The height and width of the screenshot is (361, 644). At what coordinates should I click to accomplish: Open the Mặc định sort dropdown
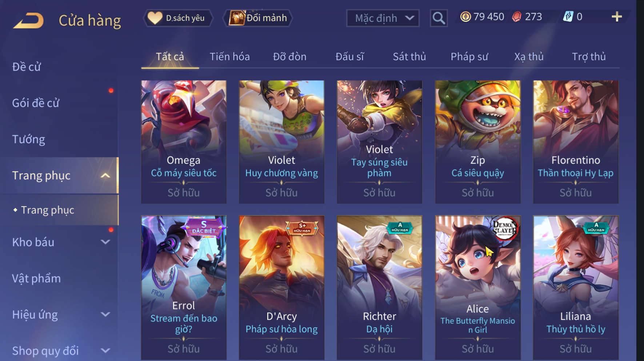(383, 18)
